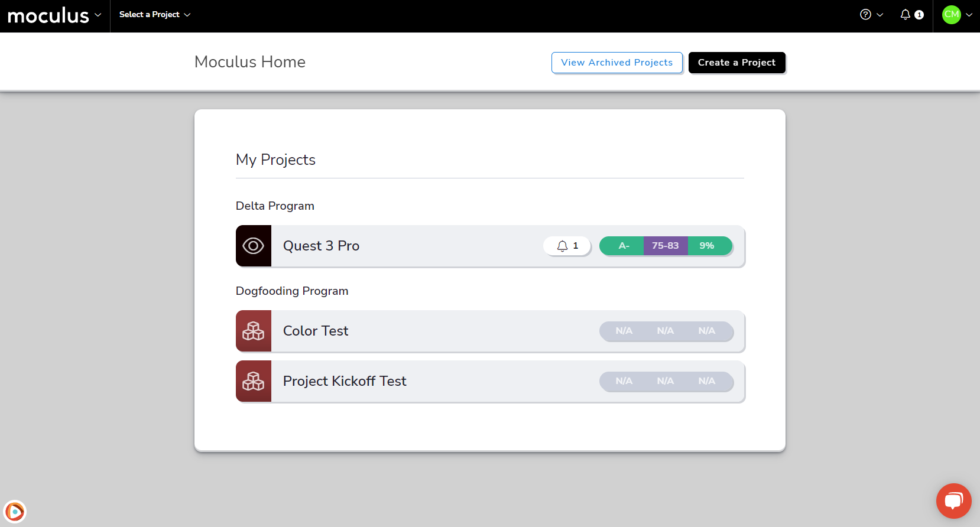Click the Quest 3 Pro eye icon
This screenshot has width=980, height=527.
point(254,246)
